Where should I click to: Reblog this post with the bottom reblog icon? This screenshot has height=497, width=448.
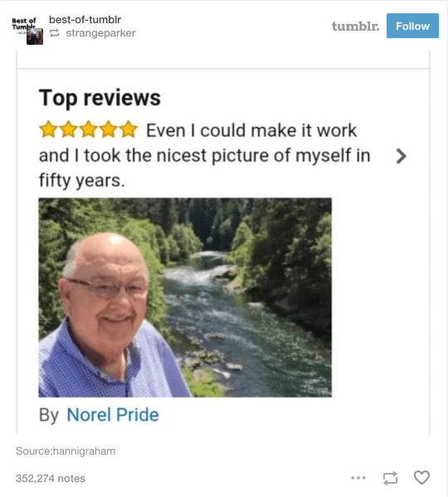tap(390, 478)
